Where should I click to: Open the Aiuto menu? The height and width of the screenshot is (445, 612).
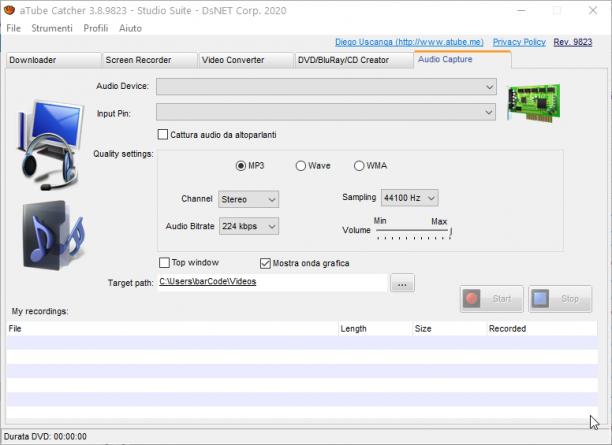[130, 28]
